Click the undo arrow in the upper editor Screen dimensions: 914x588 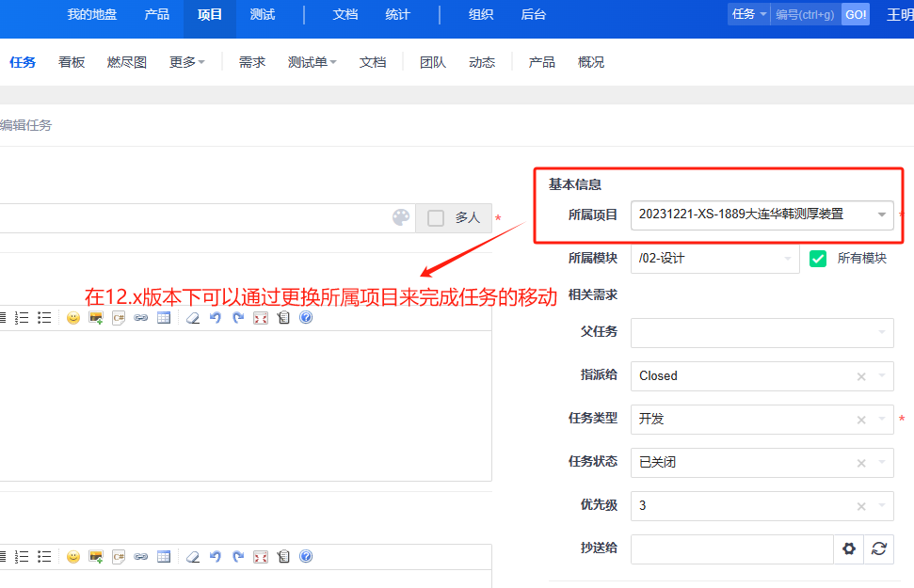click(x=216, y=318)
